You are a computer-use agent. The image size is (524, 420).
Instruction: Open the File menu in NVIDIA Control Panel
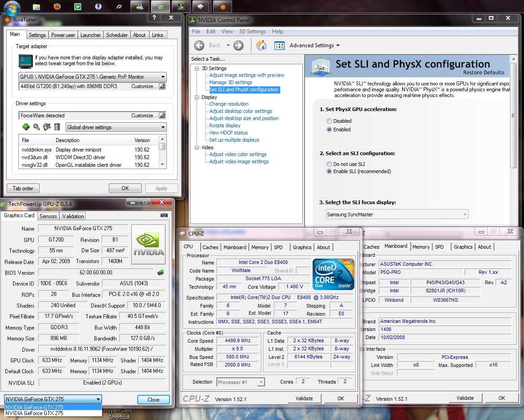196,31
